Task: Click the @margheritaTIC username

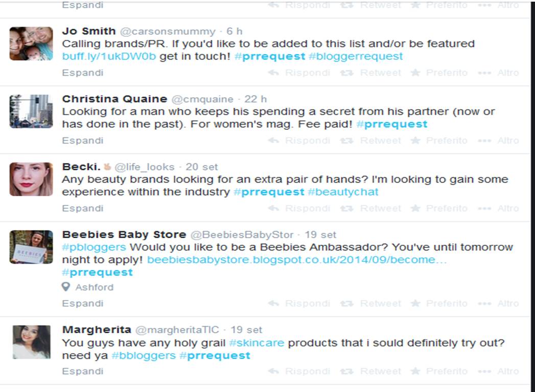Action: pos(177,330)
